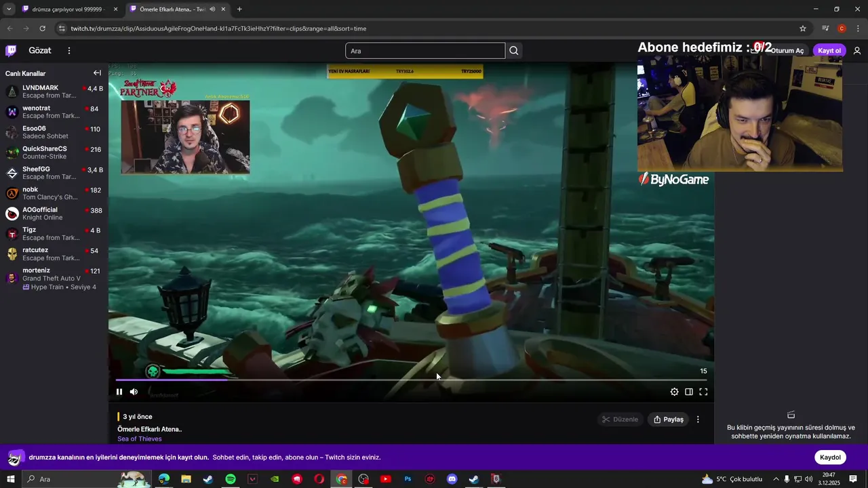Click the twitch.tv address bar URL
The width and height of the screenshot is (868, 488).
tap(218, 28)
